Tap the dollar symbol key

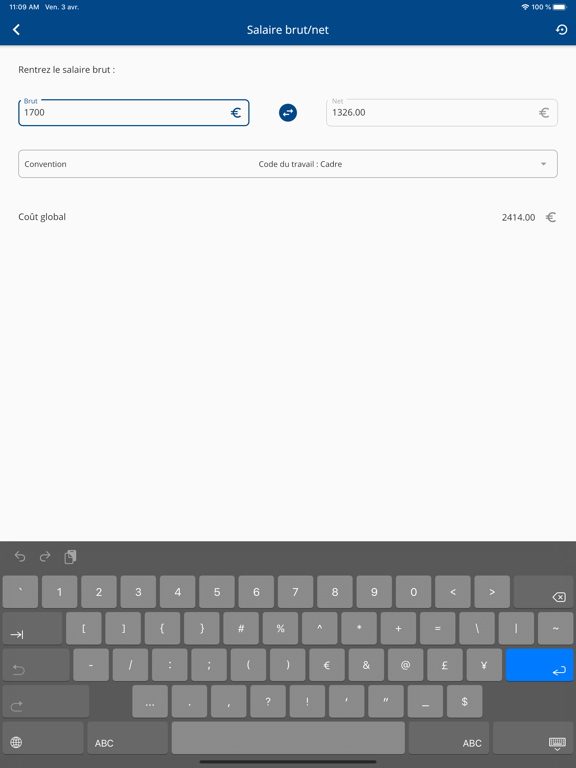click(x=464, y=701)
